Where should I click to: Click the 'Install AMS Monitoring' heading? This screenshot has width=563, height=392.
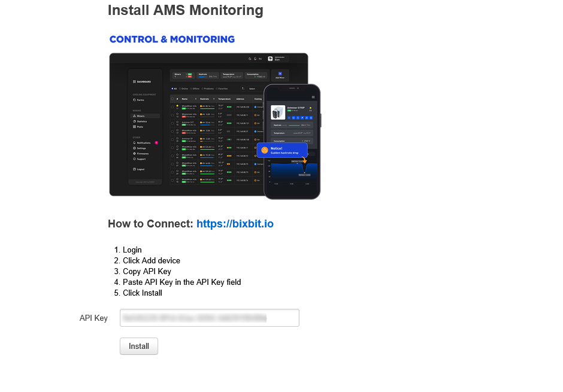tap(186, 10)
